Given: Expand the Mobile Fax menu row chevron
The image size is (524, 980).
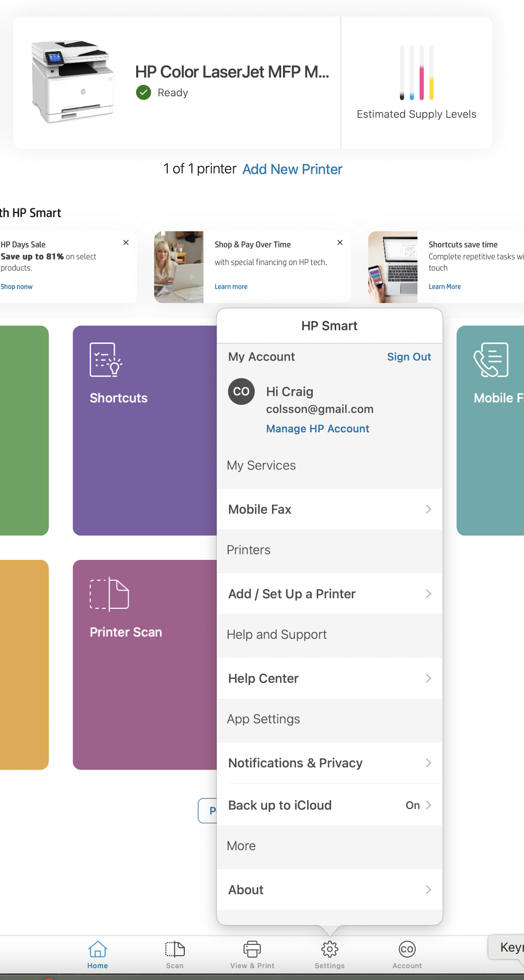Looking at the screenshot, I should point(428,509).
